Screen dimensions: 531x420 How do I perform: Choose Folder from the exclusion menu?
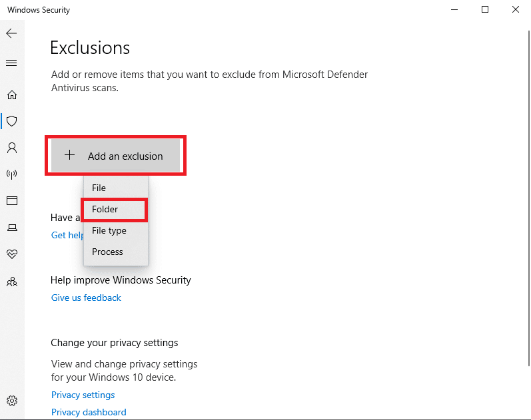115,210
